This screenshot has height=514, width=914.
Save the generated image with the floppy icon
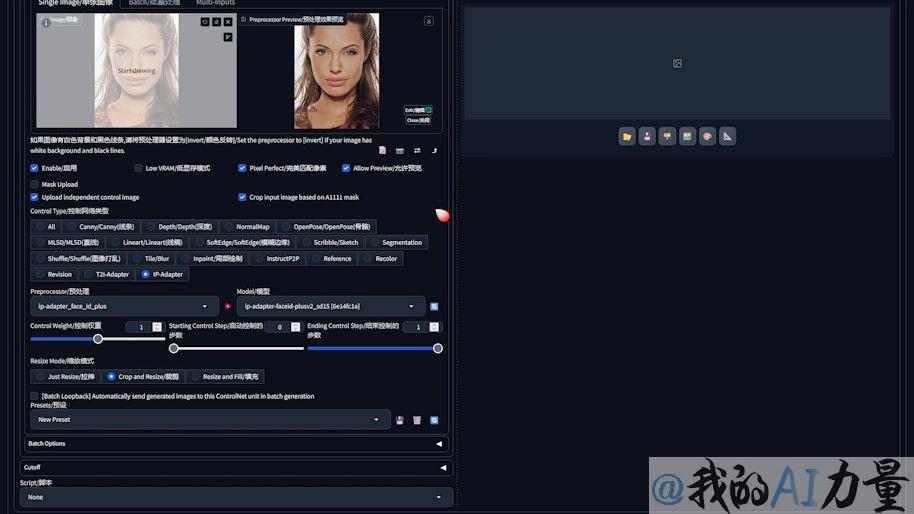click(647, 136)
